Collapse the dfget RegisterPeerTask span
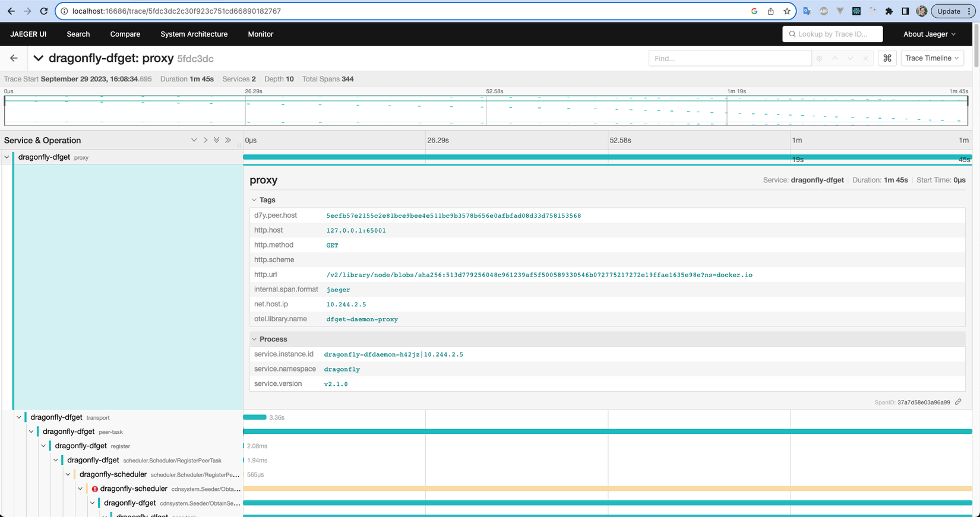 pyautogui.click(x=56, y=460)
